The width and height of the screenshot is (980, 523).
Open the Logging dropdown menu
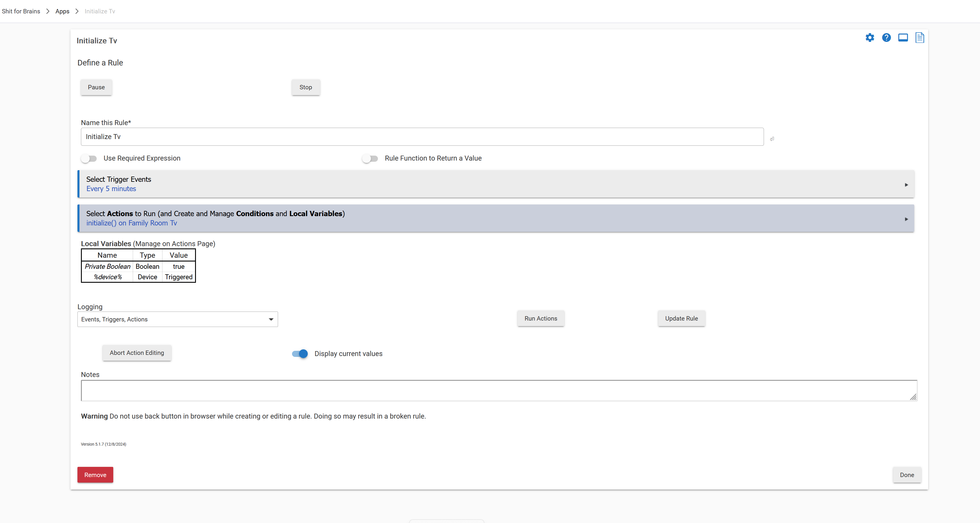(177, 319)
